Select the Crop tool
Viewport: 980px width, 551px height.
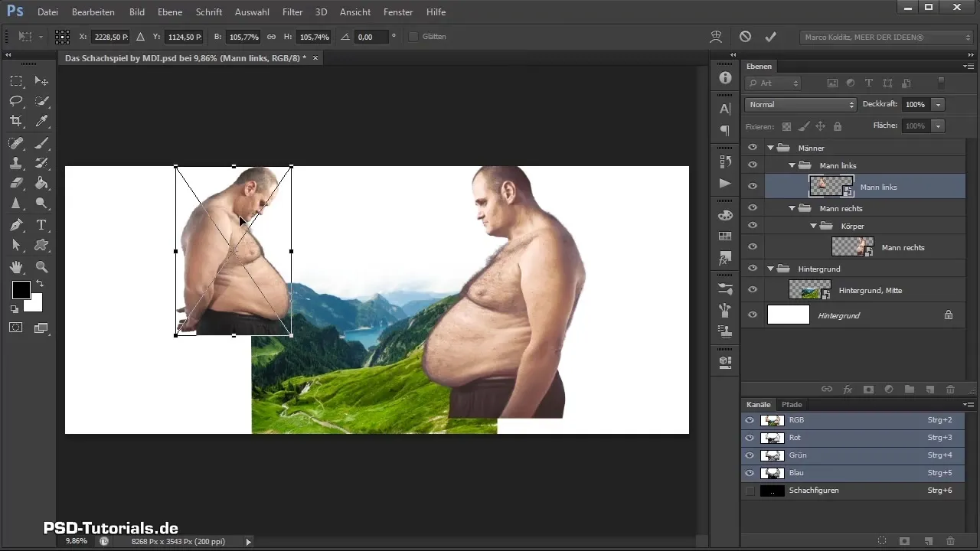tap(16, 121)
